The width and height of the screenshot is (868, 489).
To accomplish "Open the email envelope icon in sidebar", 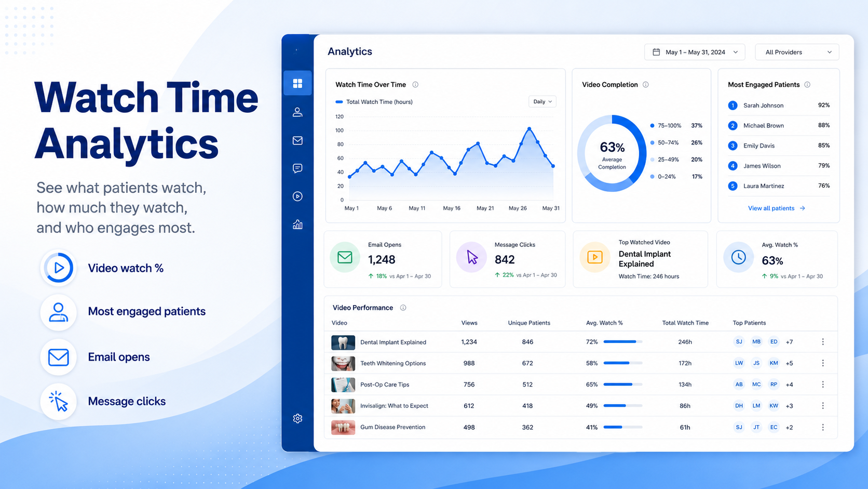I will tap(297, 140).
